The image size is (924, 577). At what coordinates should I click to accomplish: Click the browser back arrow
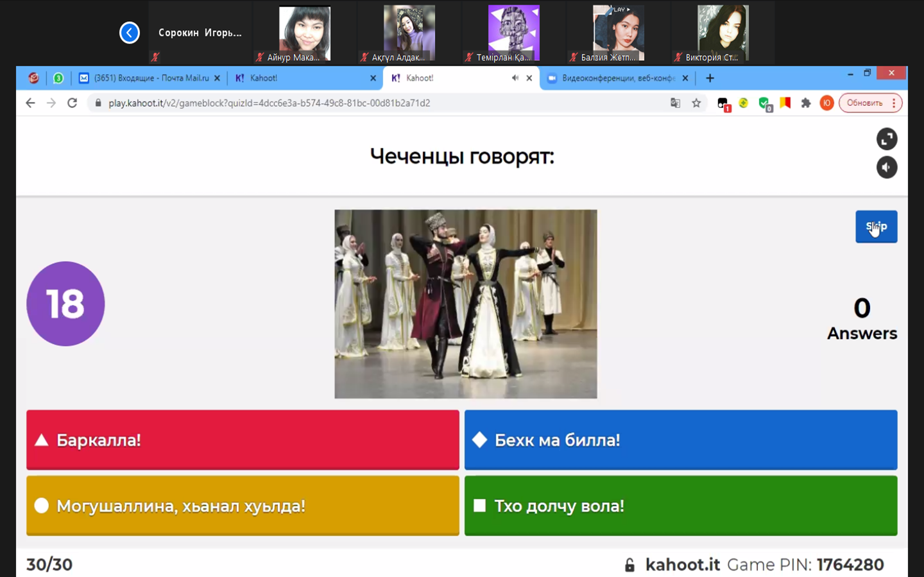click(30, 103)
